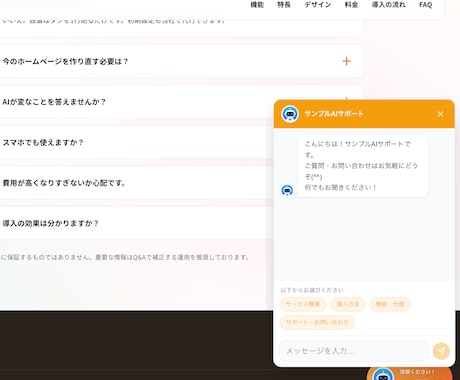Choose the 機能・仕様 quick reply chip
The width and height of the screenshot is (460, 380).
[390, 304]
